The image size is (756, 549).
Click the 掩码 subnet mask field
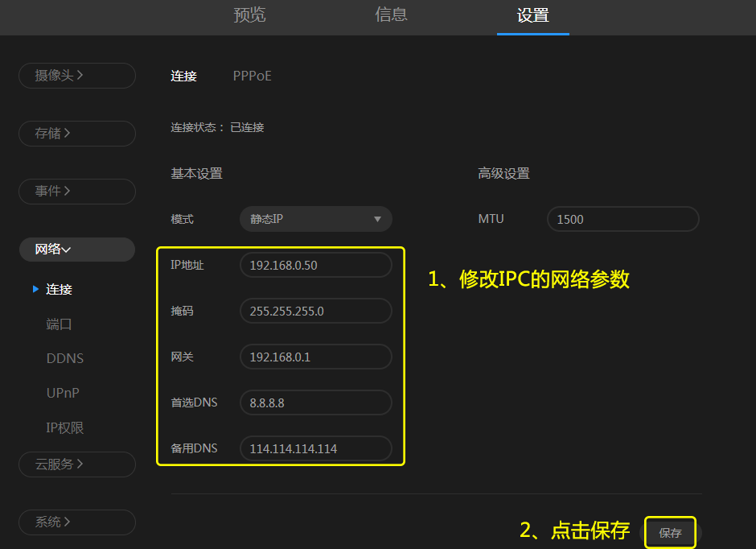point(315,311)
